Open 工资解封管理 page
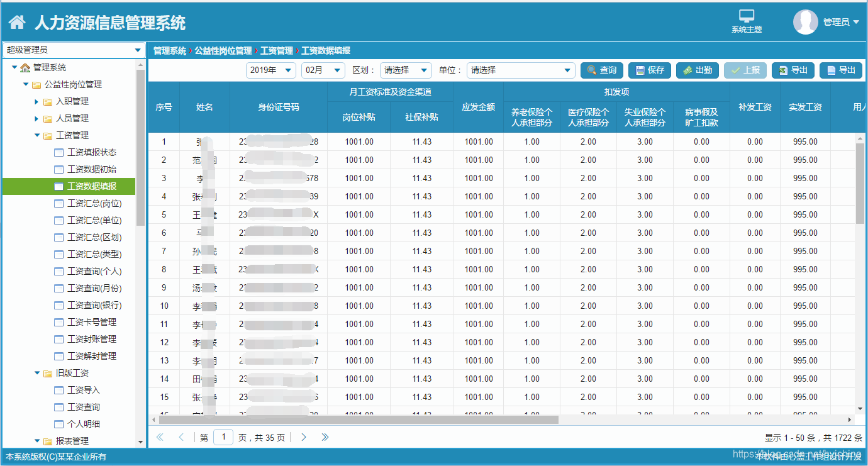 click(92, 356)
